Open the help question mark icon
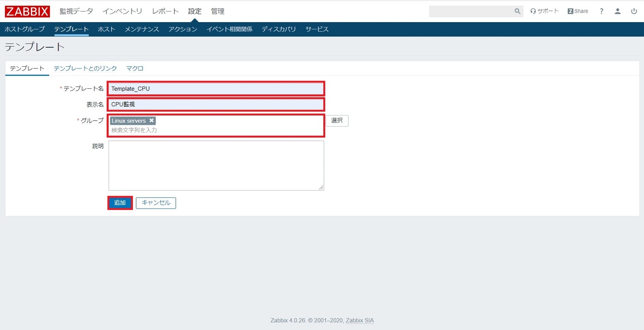The width and height of the screenshot is (644, 330). point(601,11)
